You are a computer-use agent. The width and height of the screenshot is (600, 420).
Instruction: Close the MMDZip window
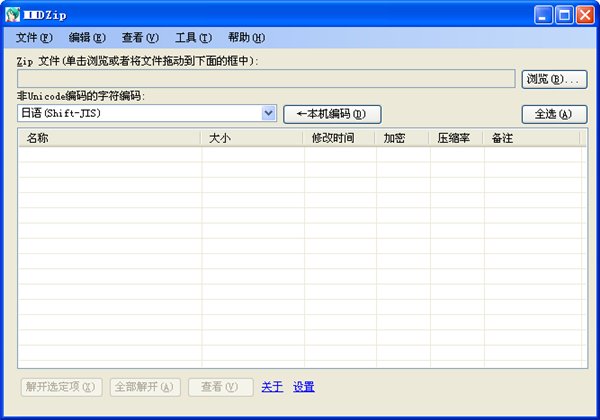click(x=585, y=15)
